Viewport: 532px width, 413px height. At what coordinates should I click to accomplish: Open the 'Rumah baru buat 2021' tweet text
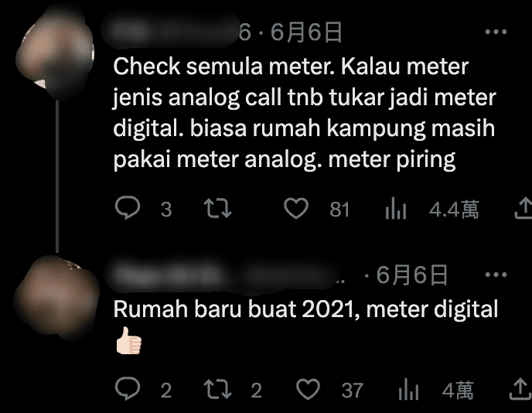(305, 325)
